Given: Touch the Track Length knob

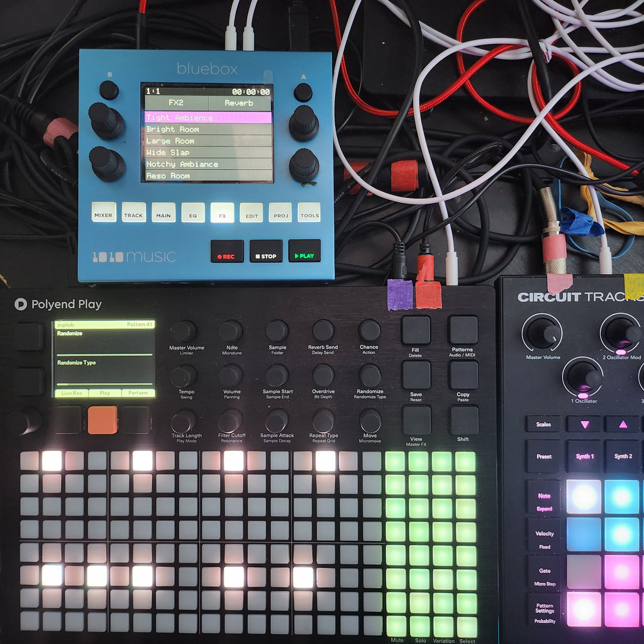Looking at the screenshot, I should click(184, 420).
